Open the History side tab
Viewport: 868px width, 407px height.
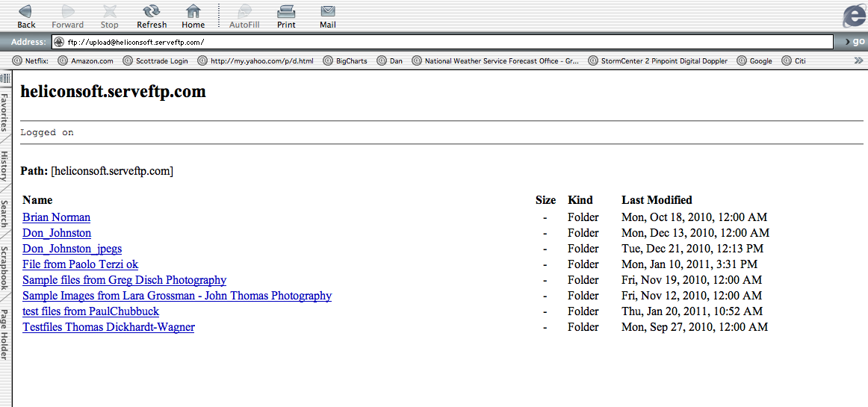(x=5, y=166)
